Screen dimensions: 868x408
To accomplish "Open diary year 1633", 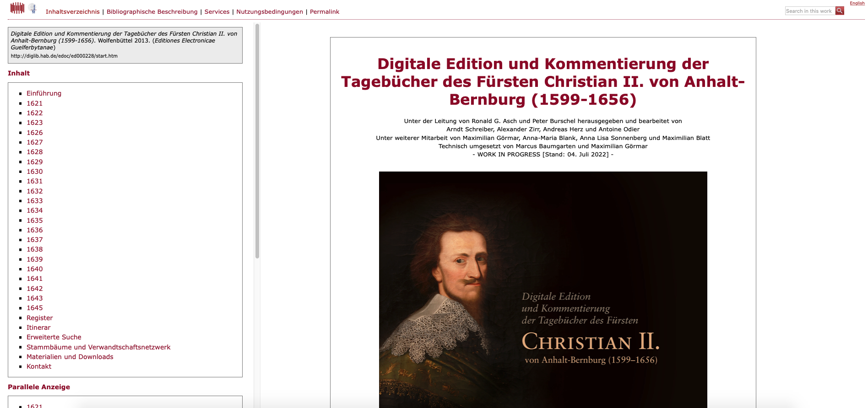I will click(35, 201).
